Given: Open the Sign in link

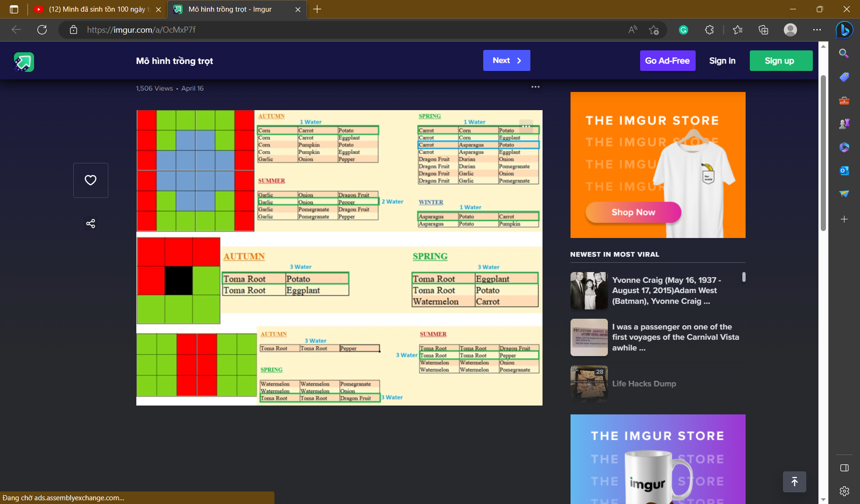Looking at the screenshot, I should click(x=722, y=61).
